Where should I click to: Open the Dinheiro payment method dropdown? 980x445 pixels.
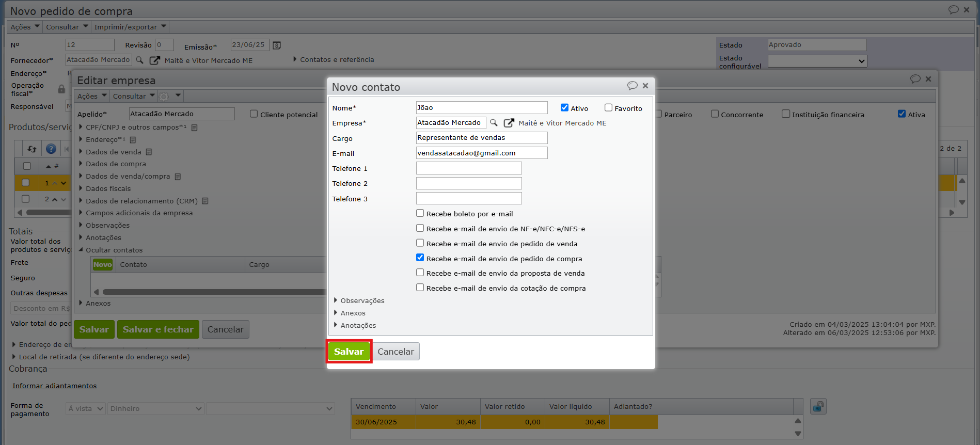point(155,408)
